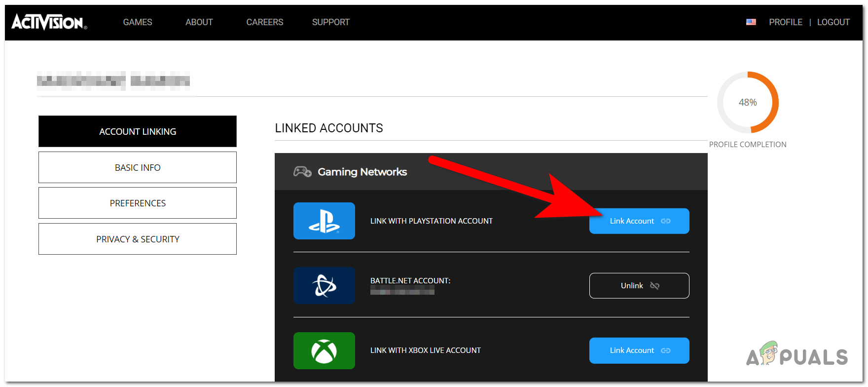Viewport: 868px width, 387px height.
Task: Open the Careers page
Action: [x=265, y=22]
